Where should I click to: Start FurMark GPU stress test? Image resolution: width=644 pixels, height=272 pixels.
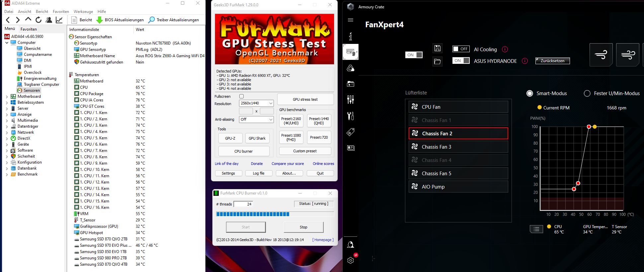coord(305,99)
